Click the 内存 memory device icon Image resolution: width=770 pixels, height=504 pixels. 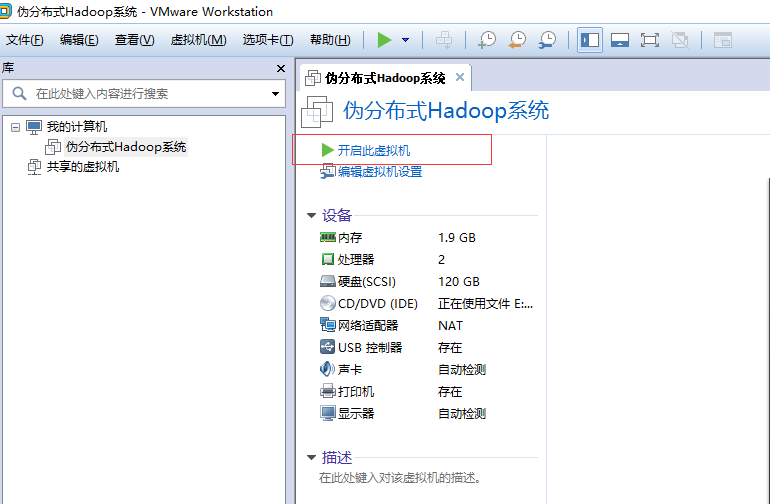click(328, 237)
